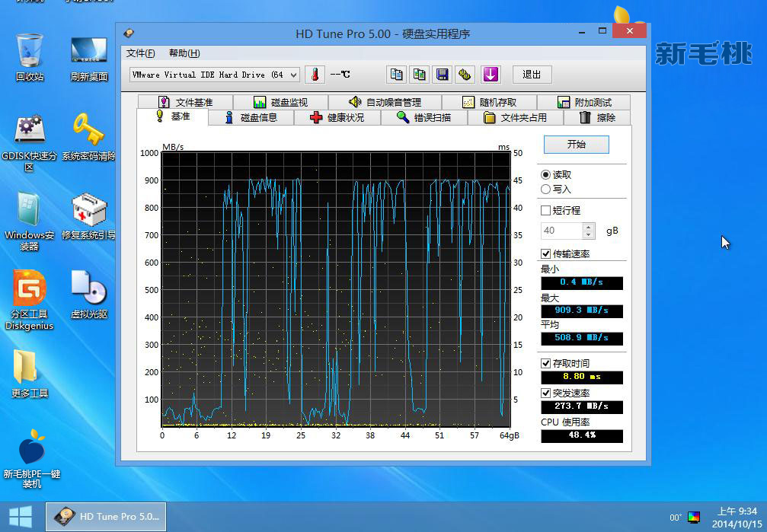The width and height of the screenshot is (767, 532).
Task: Switch to the 文件基准 tab
Action: coord(185,102)
